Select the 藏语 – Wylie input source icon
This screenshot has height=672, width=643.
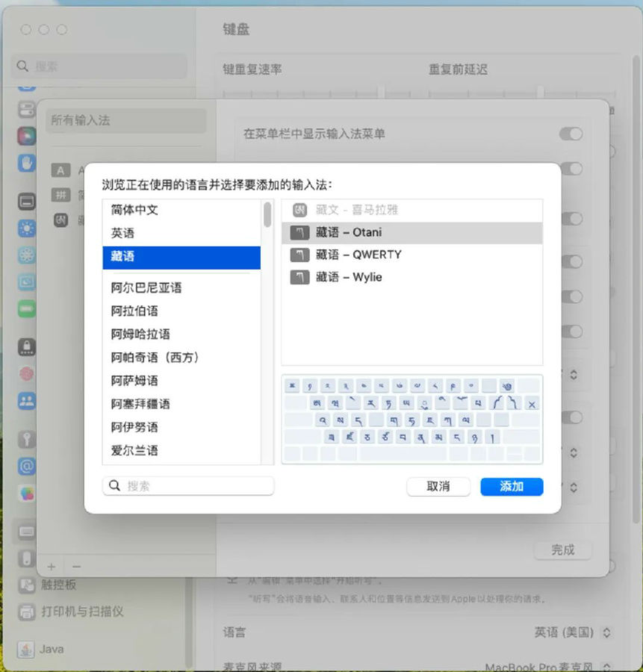pos(299,277)
